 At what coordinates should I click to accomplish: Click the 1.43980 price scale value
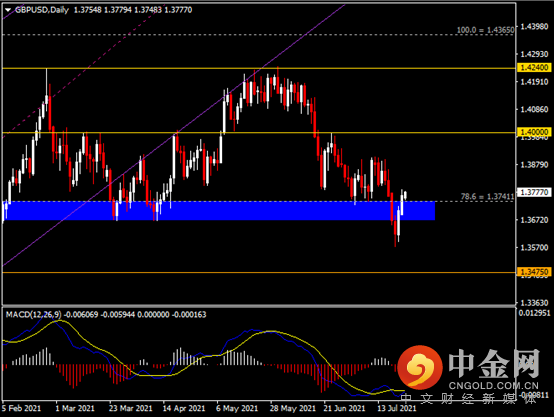[534, 27]
